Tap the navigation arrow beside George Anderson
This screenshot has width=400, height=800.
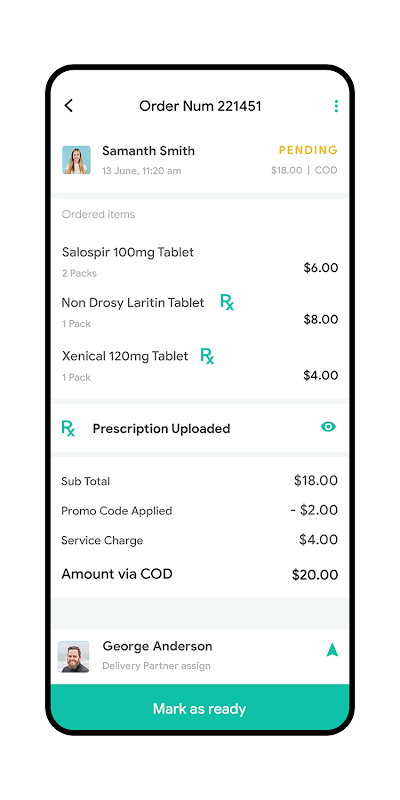[332, 649]
